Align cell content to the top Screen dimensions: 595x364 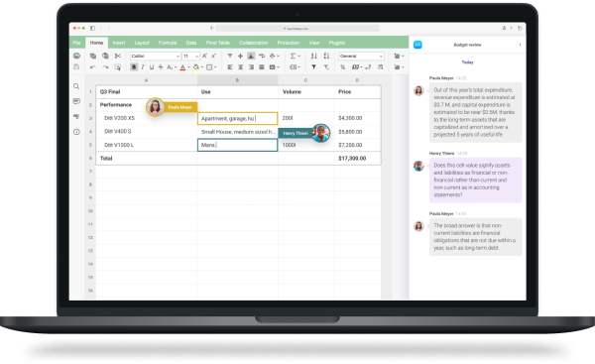point(230,56)
